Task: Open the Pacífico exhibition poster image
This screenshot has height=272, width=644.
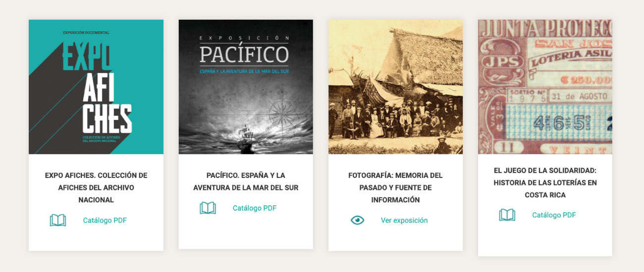Action: (x=246, y=87)
